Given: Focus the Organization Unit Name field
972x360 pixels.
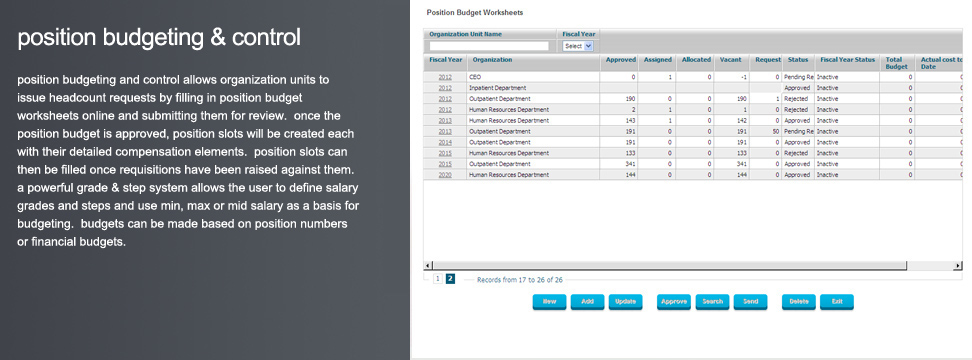Looking at the screenshot, I should coord(489,46).
